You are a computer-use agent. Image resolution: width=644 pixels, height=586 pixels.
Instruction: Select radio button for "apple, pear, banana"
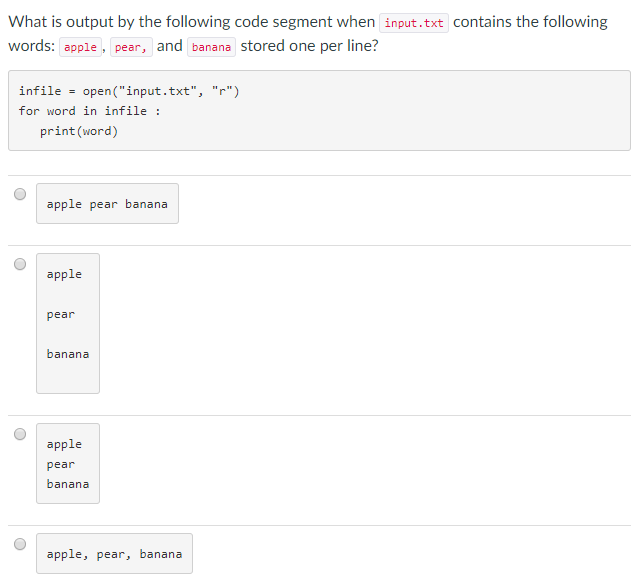pos(20,544)
